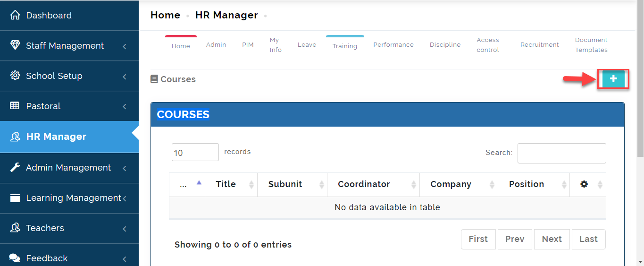Focus the records per page field
The image size is (644, 266).
tap(195, 152)
